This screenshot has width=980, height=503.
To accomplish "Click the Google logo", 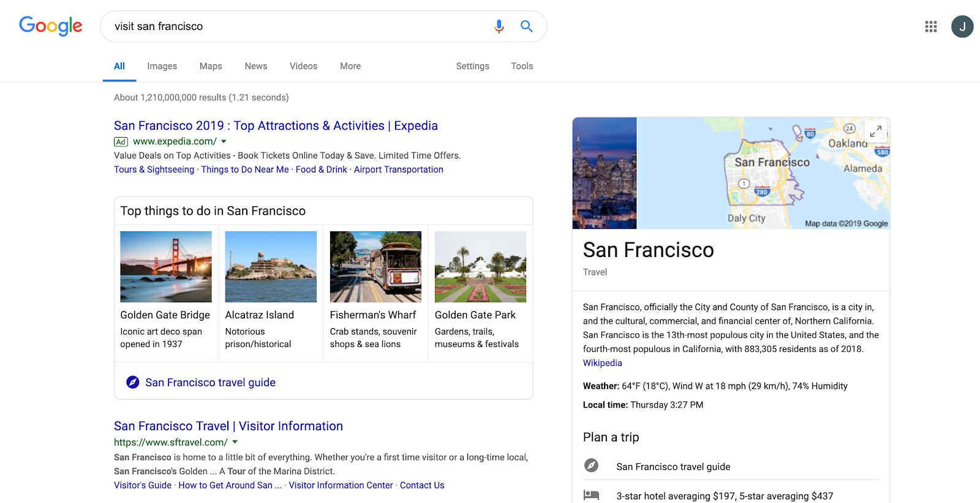I will point(51,26).
